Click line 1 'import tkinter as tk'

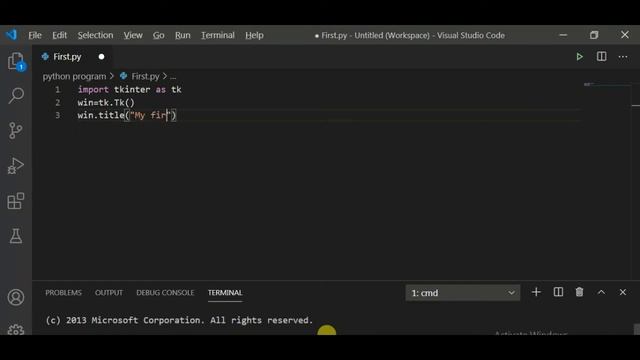pos(129,89)
